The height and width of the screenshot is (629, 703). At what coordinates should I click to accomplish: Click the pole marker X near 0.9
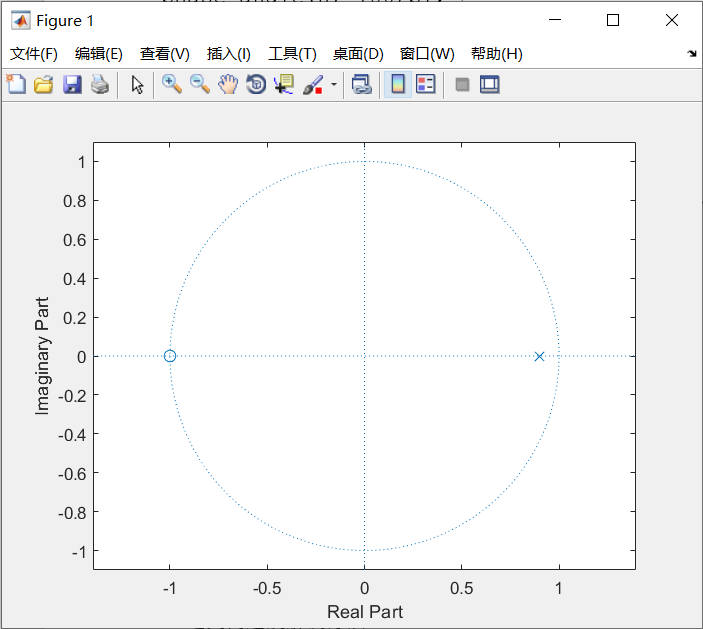(539, 356)
